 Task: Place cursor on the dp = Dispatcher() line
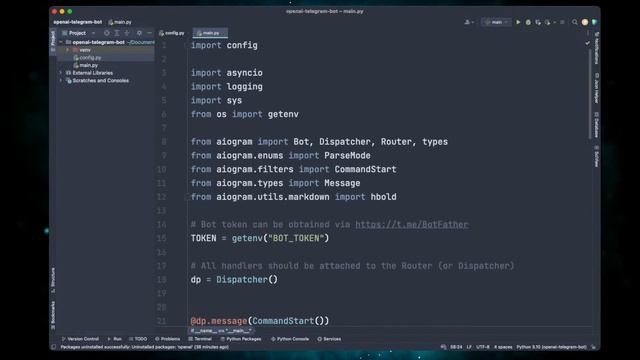(x=234, y=280)
